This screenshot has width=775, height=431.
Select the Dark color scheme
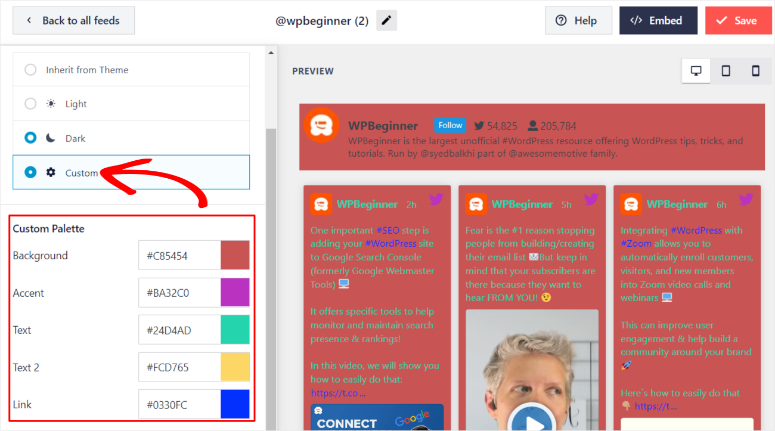[131, 138]
